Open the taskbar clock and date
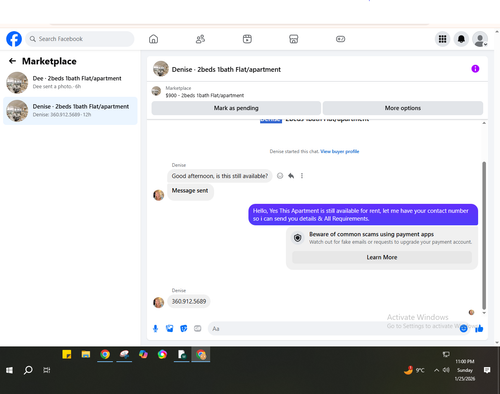The image size is (500, 394). click(465, 370)
